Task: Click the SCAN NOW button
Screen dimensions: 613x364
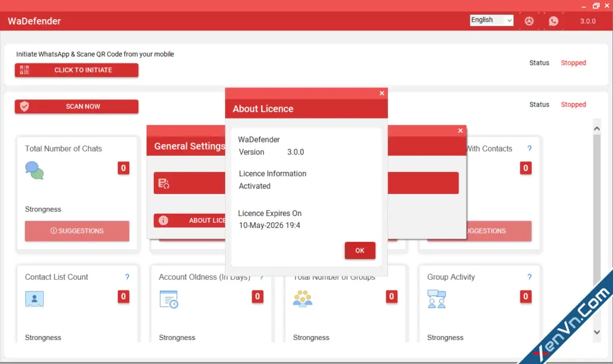Action: click(77, 107)
